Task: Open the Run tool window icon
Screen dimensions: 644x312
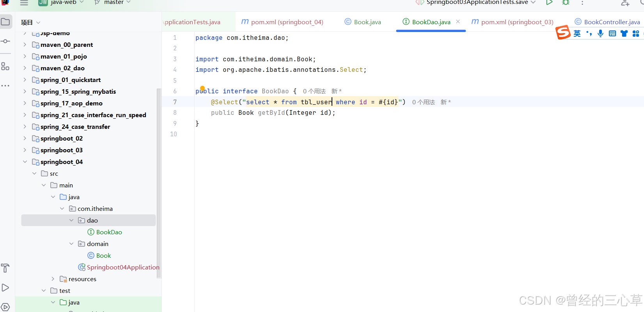Action: [x=5, y=288]
